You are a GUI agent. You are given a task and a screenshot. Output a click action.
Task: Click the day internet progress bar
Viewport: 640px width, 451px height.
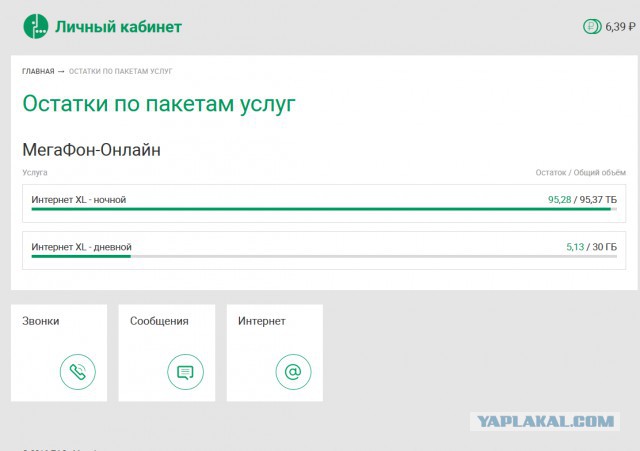tap(324, 256)
